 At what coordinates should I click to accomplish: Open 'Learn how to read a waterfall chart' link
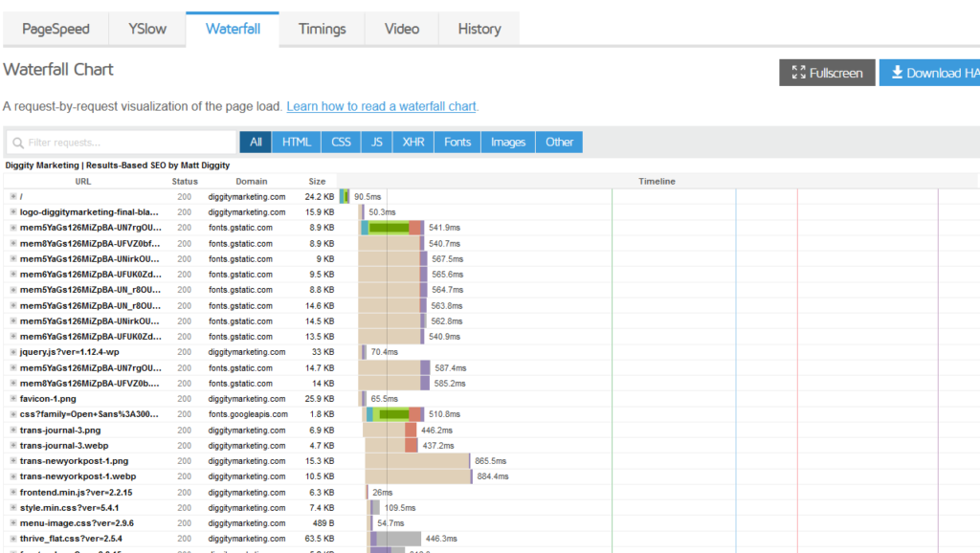click(x=381, y=106)
